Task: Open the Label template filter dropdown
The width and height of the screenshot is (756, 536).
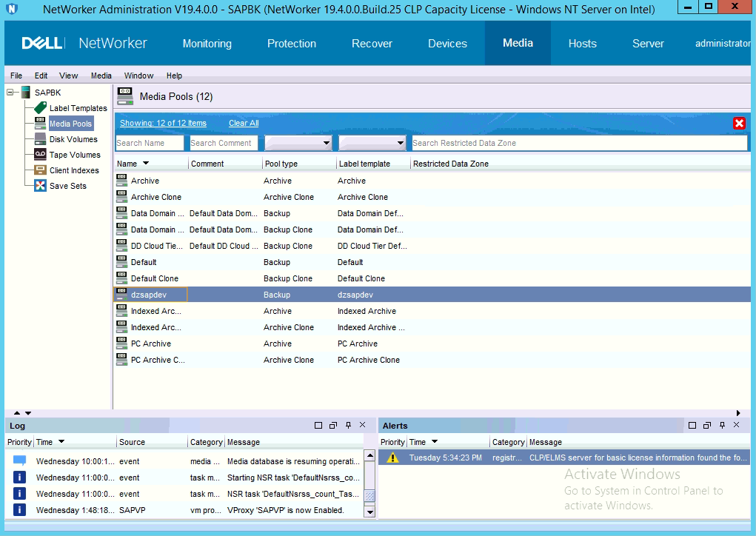Action: [401, 143]
